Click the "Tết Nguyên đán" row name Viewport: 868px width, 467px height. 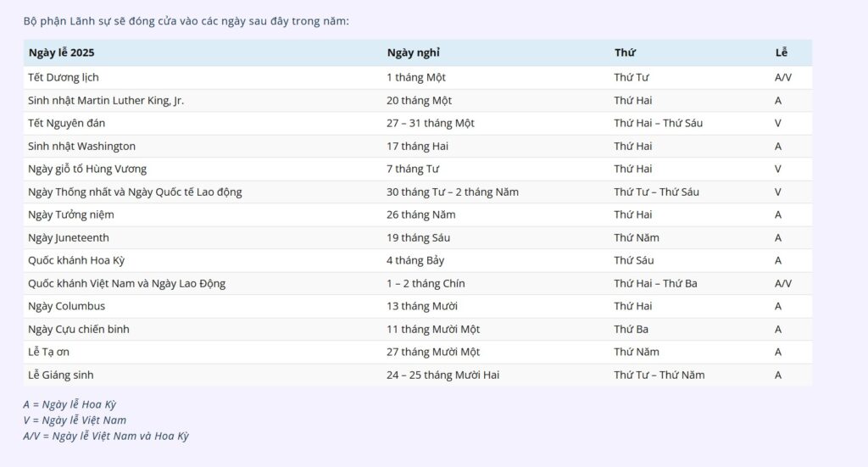[66, 123]
